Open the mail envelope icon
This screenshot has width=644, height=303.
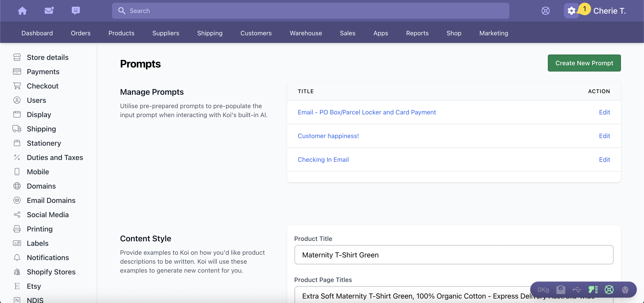[x=49, y=11]
